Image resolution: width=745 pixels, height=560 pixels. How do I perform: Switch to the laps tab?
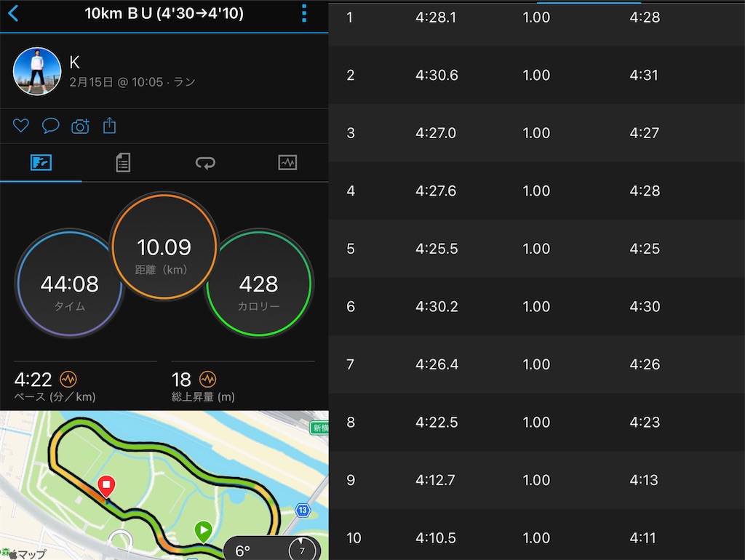(x=205, y=163)
